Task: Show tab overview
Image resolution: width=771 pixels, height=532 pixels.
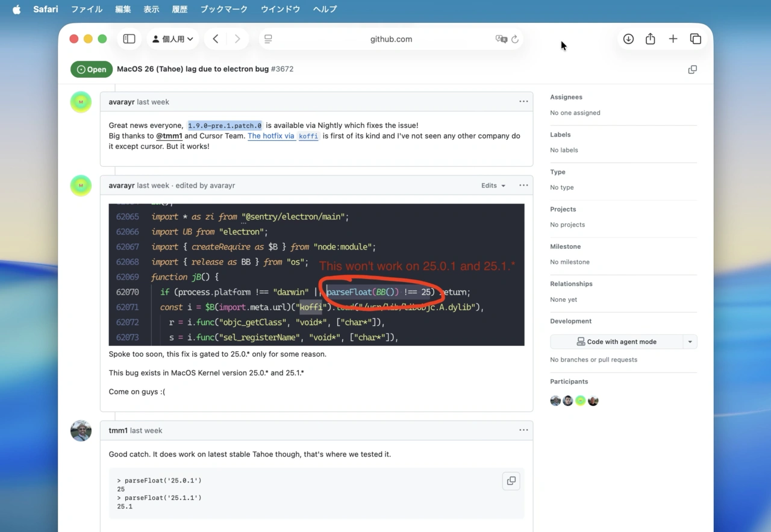Action: [x=695, y=39]
